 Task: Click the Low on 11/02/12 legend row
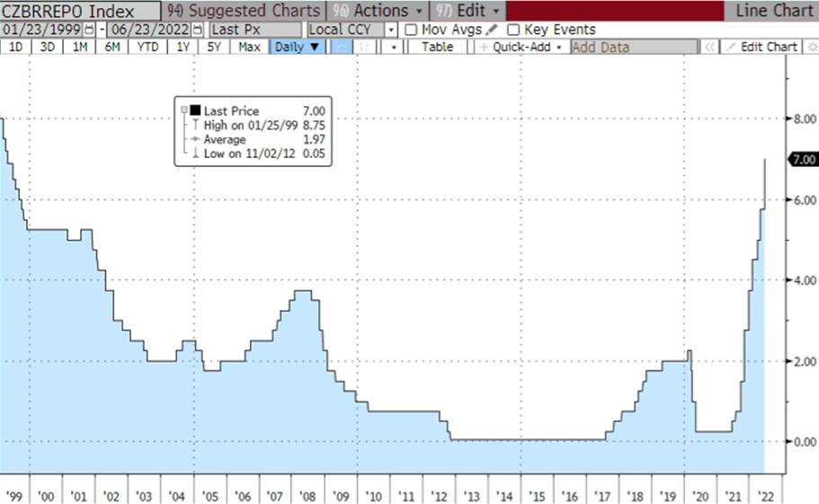click(259, 154)
